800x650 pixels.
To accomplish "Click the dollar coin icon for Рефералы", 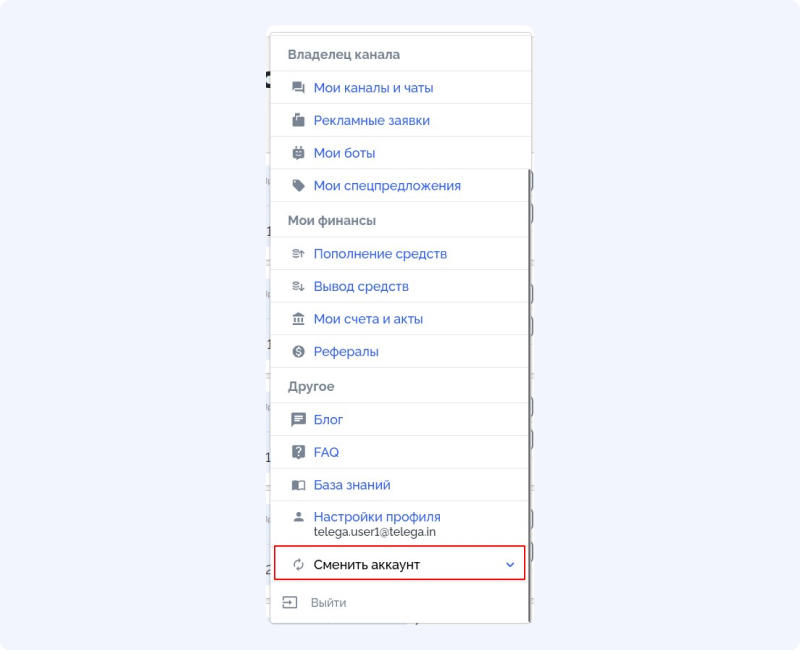I will tap(298, 352).
